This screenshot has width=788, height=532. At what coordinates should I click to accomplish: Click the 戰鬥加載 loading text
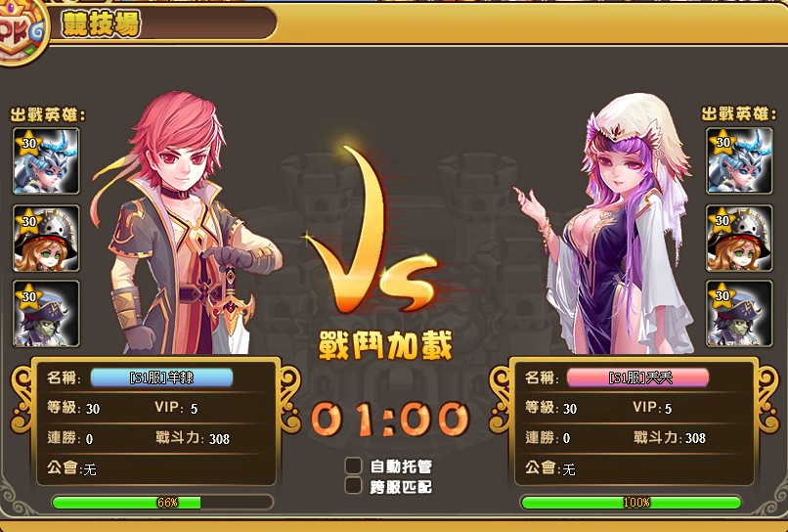(385, 346)
